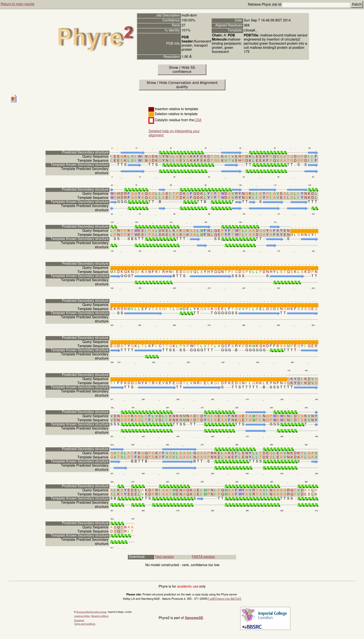Open detailed help on interpreting your alignment

point(174,133)
